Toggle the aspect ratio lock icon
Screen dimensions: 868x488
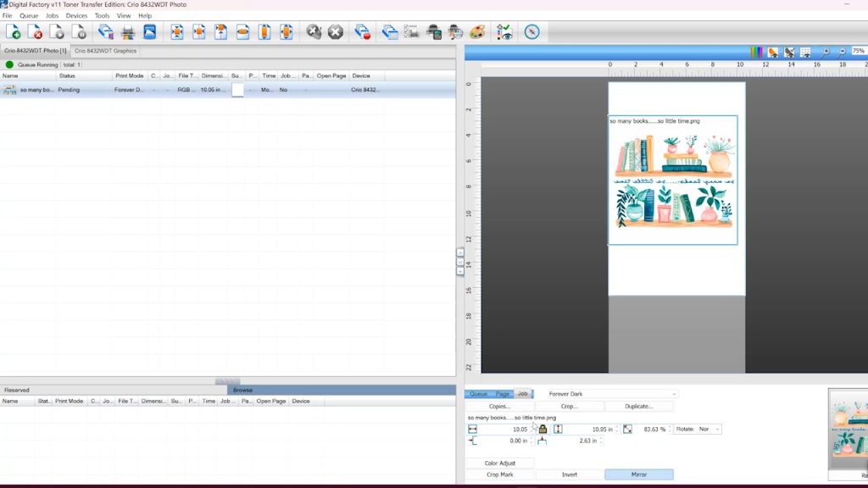click(x=542, y=429)
